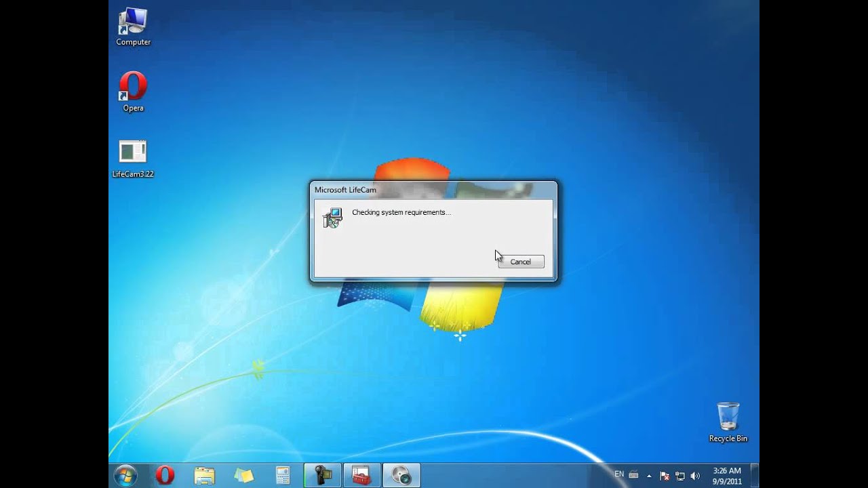Image resolution: width=868 pixels, height=488 pixels.
Task: Select the "Checking system requirements..." message text
Action: (x=401, y=212)
